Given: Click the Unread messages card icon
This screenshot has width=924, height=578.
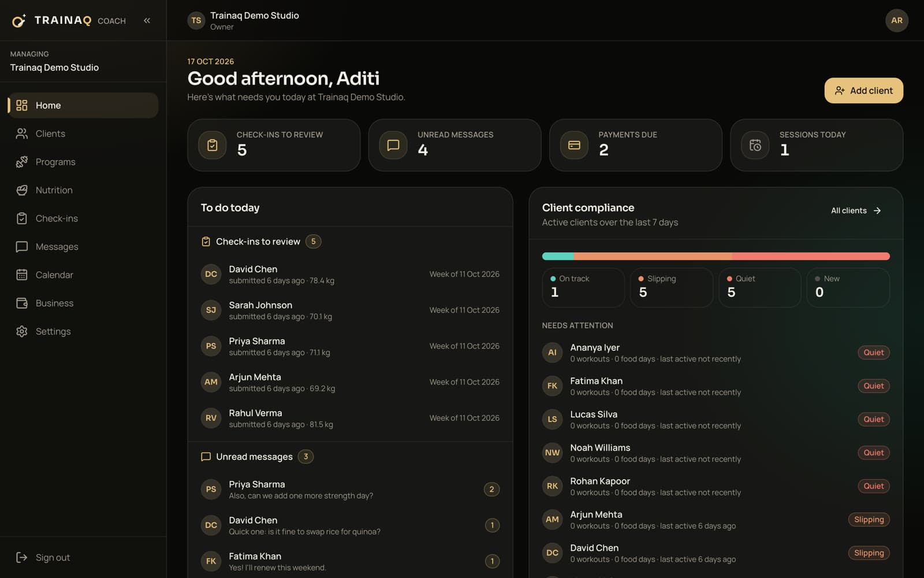Looking at the screenshot, I should pos(393,145).
